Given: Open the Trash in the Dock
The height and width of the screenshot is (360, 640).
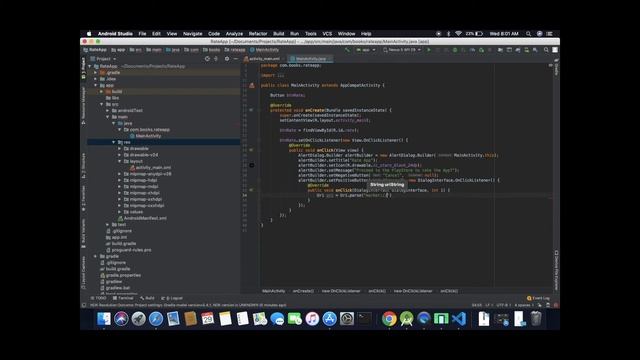Looking at the screenshot, I should coord(536,318).
